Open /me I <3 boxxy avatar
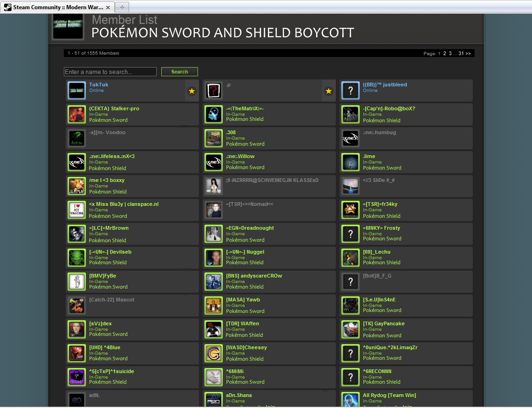 tap(77, 186)
